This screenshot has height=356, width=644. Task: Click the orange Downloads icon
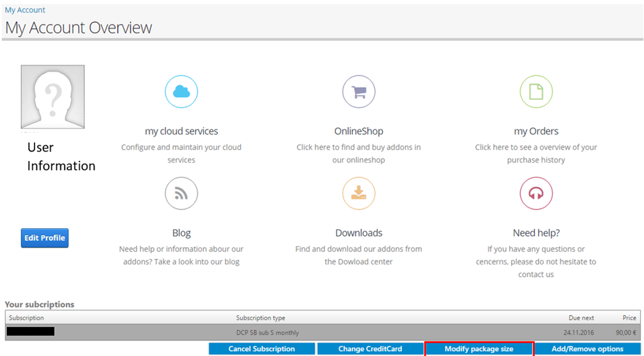coord(358,194)
